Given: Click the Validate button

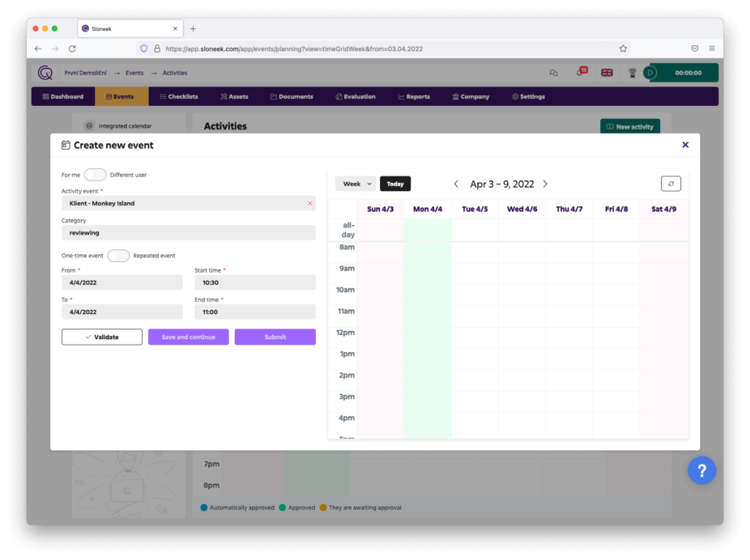Looking at the screenshot, I should click(101, 337).
